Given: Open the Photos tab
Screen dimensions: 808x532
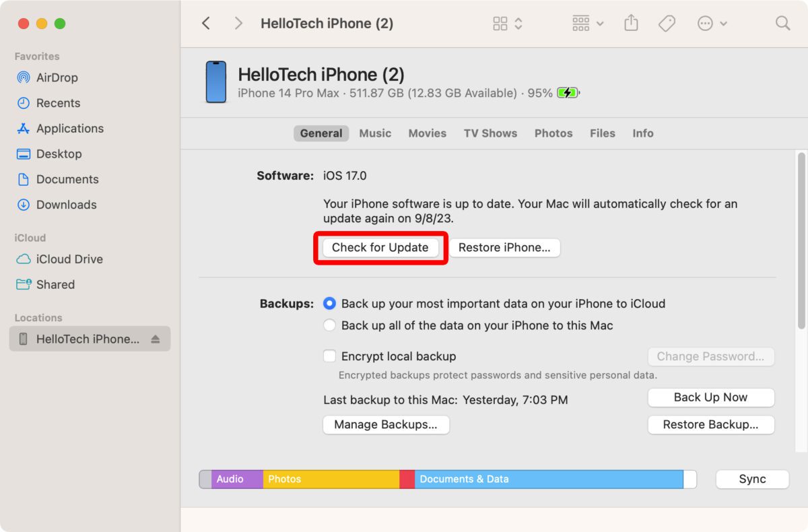Looking at the screenshot, I should click(x=553, y=133).
